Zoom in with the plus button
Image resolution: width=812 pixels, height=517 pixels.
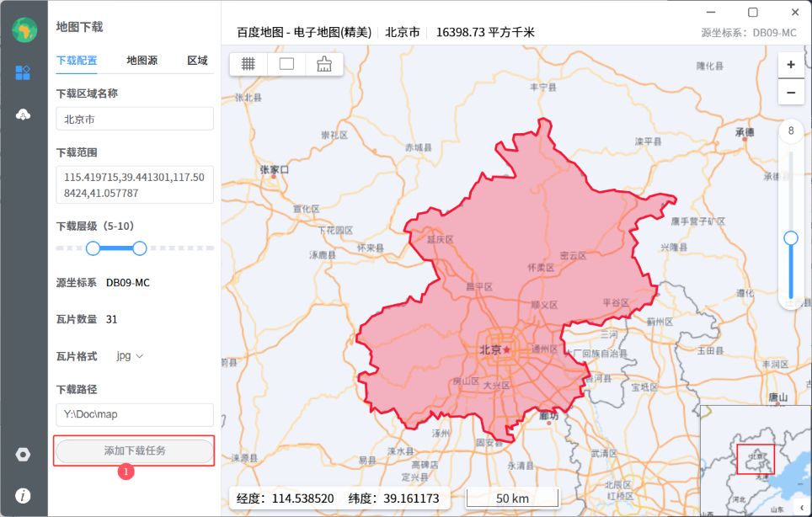790,65
